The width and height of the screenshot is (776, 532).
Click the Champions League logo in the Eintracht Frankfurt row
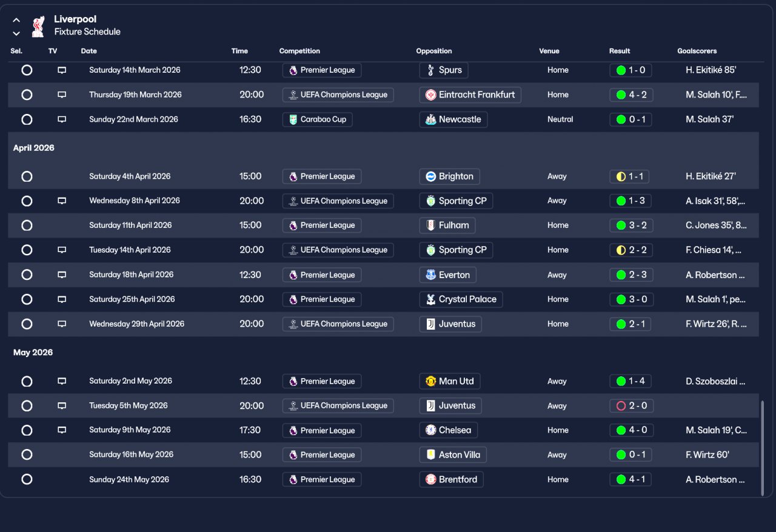[293, 95]
